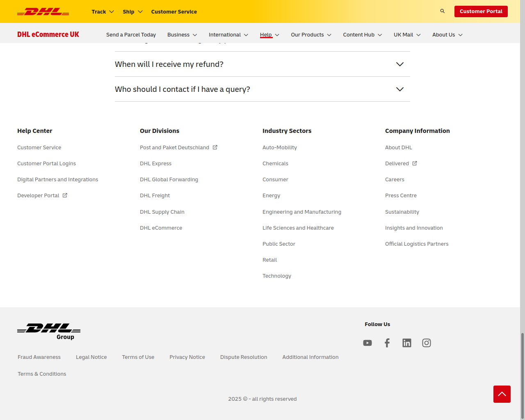Open the Ship dropdown

click(132, 11)
